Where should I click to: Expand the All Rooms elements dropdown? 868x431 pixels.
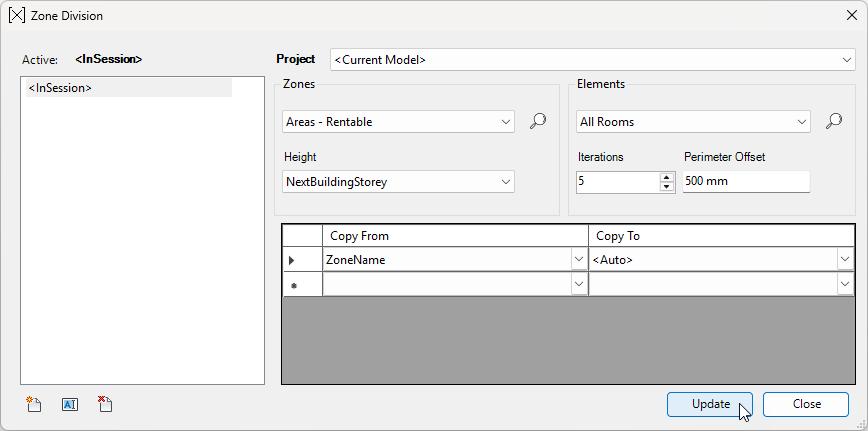point(801,122)
